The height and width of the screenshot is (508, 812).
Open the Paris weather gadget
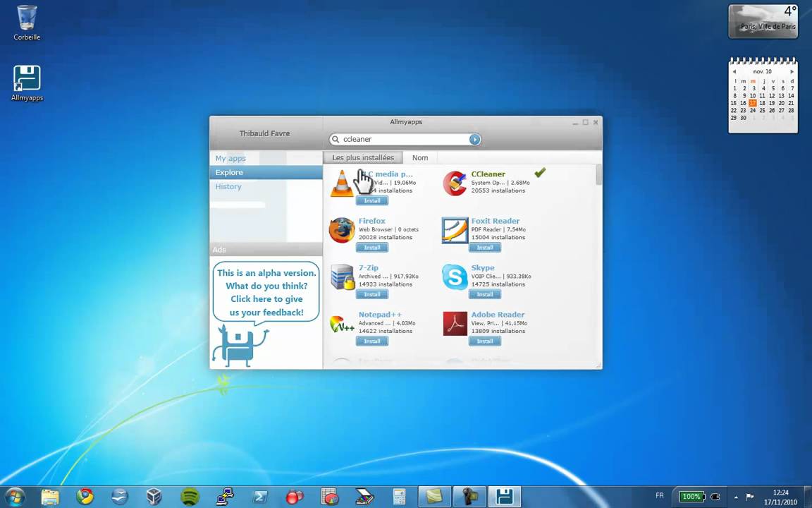click(x=763, y=21)
